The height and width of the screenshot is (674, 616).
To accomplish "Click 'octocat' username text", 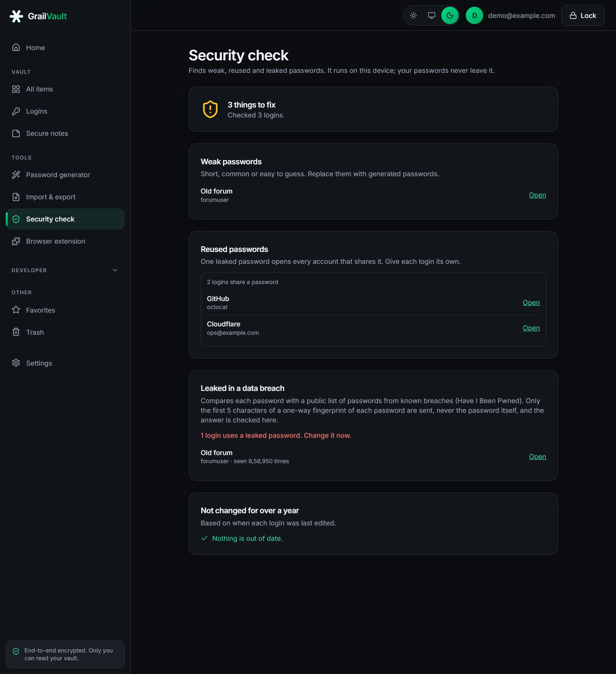I will tap(217, 307).
